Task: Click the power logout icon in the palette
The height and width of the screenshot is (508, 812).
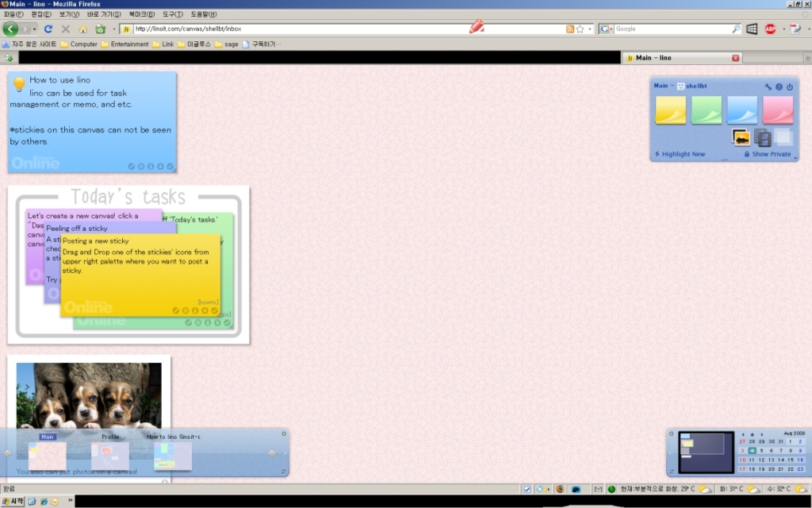Action: pyautogui.click(x=790, y=87)
